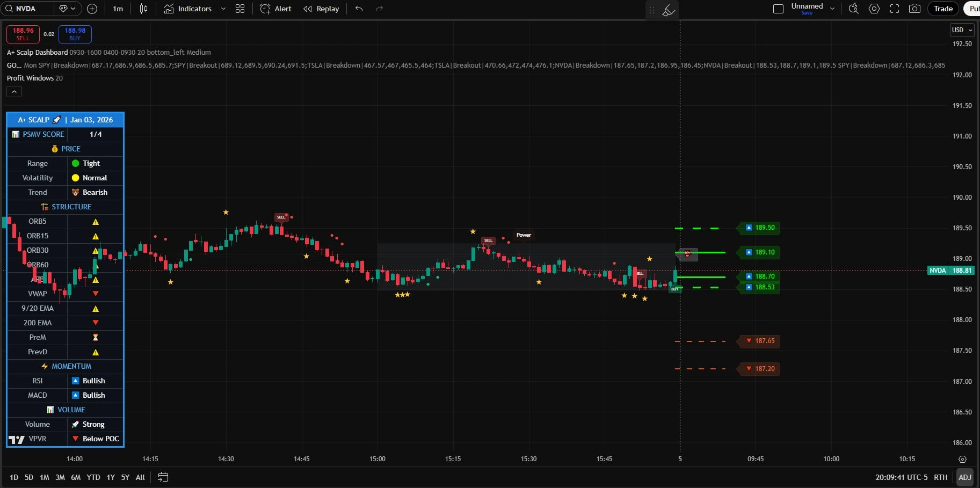980x488 pixels.
Task: Open the Trade panel
Action: (x=943, y=9)
